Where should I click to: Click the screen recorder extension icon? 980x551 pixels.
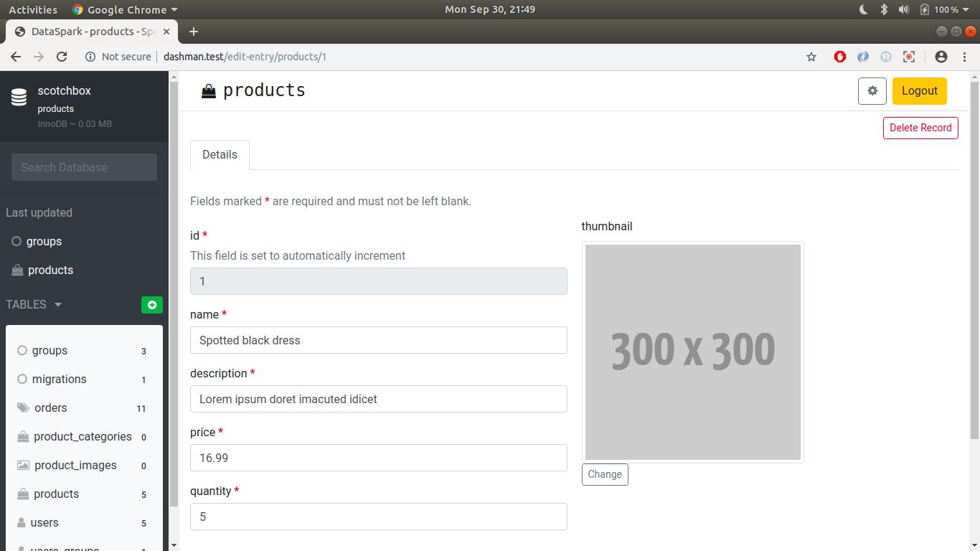point(909,57)
